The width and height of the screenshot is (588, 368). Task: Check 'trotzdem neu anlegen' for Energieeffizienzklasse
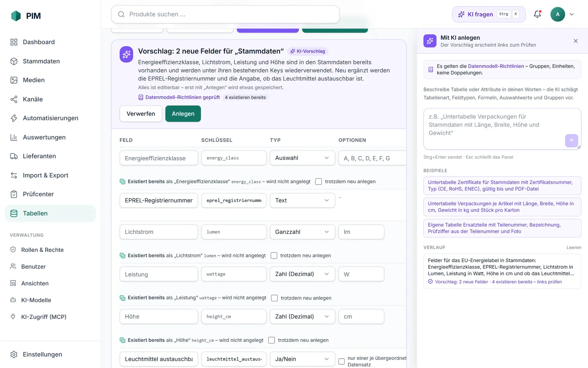tap(318, 182)
